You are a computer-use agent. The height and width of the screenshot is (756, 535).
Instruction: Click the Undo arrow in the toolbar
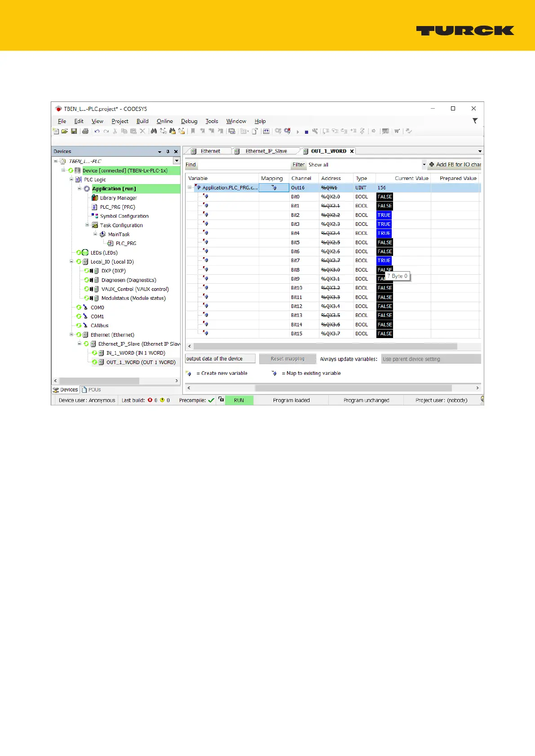[x=97, y=131]
